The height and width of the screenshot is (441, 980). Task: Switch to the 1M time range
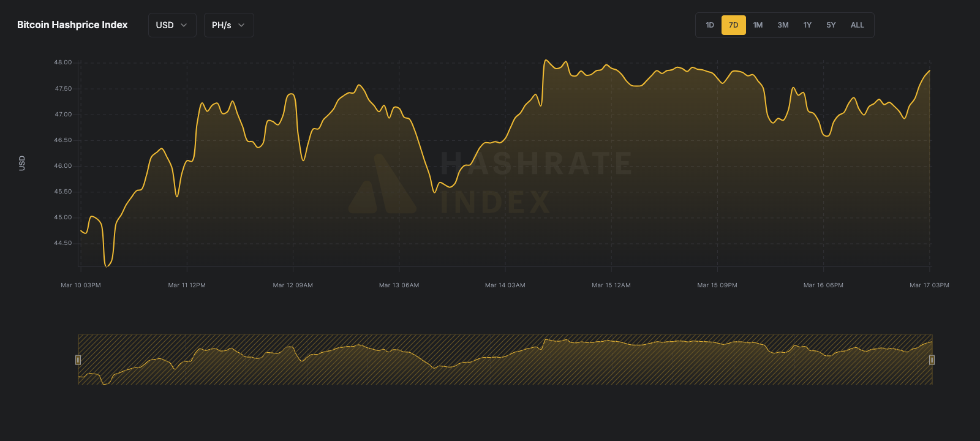pos(758,25)
